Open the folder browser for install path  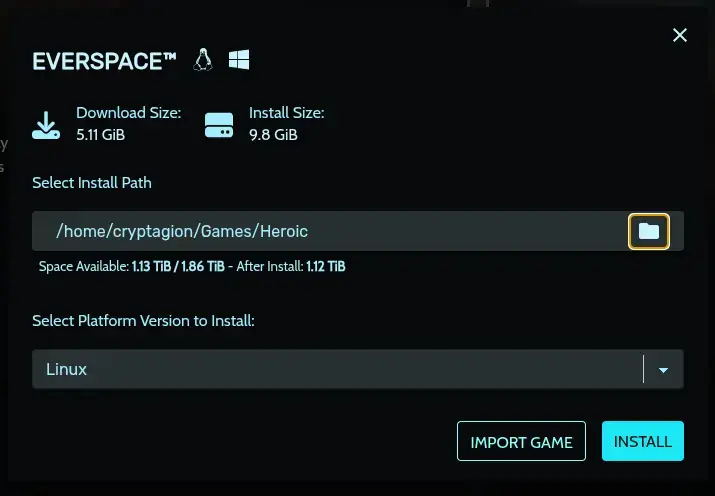[x=649, y=231]
